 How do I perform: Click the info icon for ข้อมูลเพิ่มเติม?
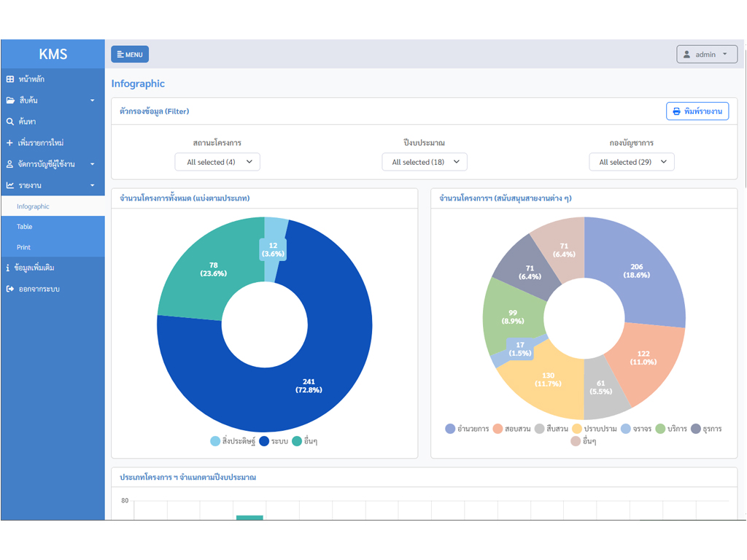[x=8, y=268]
